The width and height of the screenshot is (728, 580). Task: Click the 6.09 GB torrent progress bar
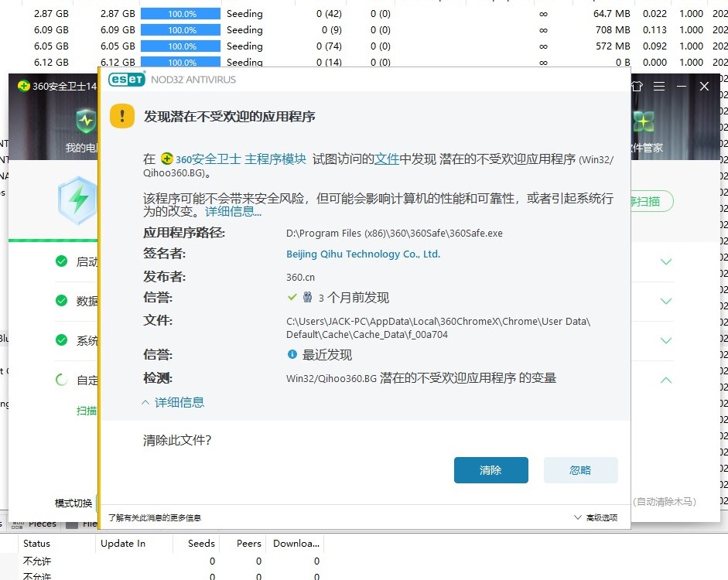tap(180, 29)
